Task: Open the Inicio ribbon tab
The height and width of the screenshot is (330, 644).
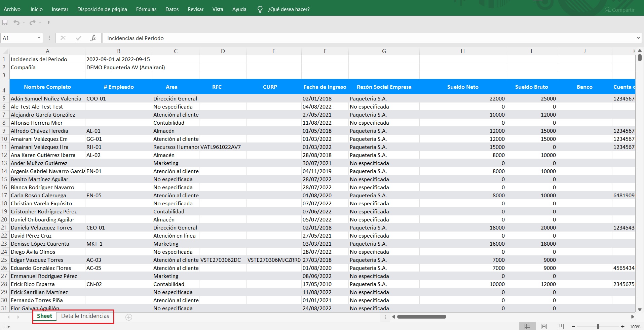Action: [x=36, y=9]
